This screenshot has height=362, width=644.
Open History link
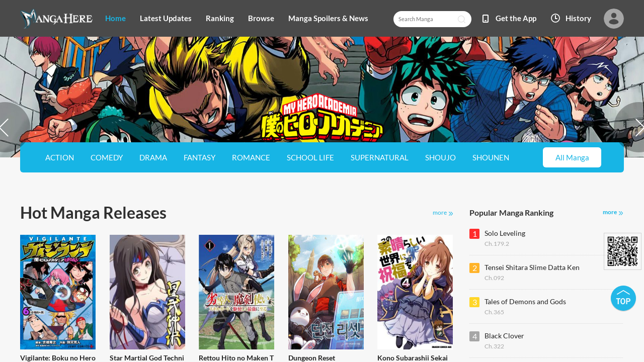[578, 18]
